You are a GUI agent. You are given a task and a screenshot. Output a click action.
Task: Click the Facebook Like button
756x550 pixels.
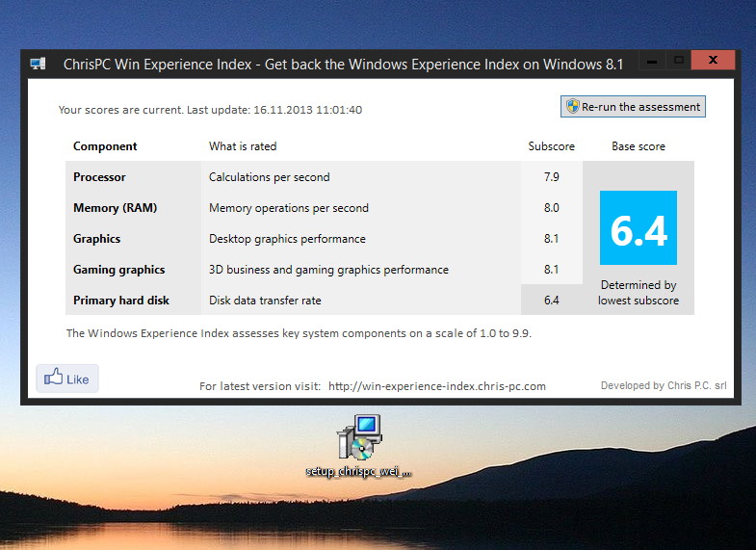point(67,379)
